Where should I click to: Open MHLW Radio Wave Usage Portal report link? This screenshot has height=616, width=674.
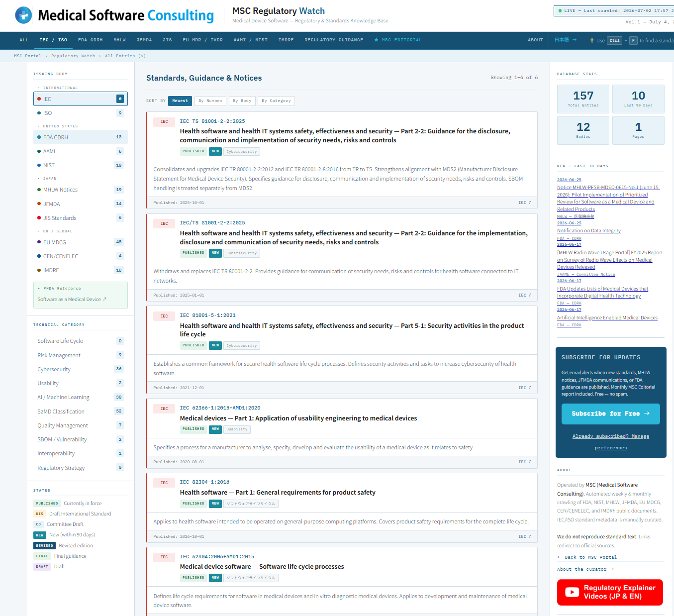pyautogui.click(x=609, y=260)
